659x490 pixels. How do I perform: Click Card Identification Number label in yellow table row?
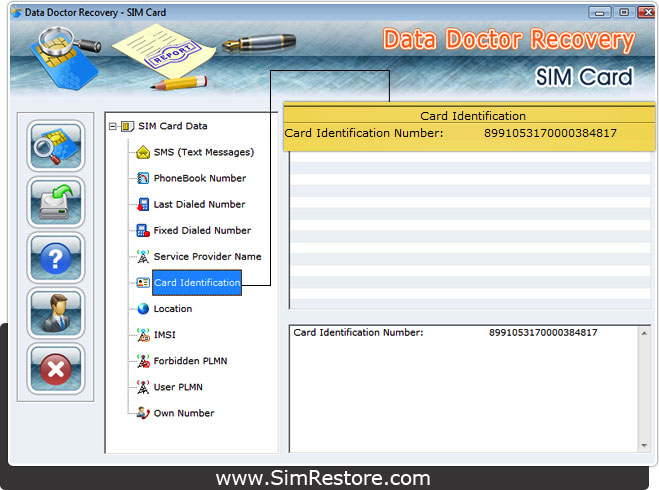point(364,133)
